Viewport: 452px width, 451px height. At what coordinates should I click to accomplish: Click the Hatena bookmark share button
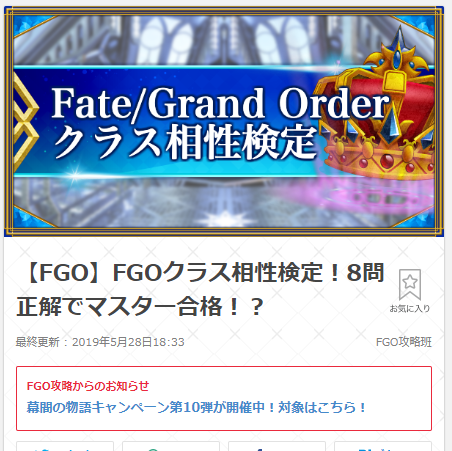point(383,446)
